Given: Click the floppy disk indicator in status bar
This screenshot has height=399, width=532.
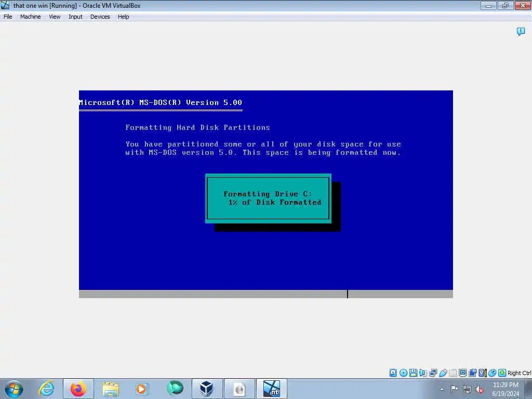Looking at the screenshot, I should click(x=413, y=373).
